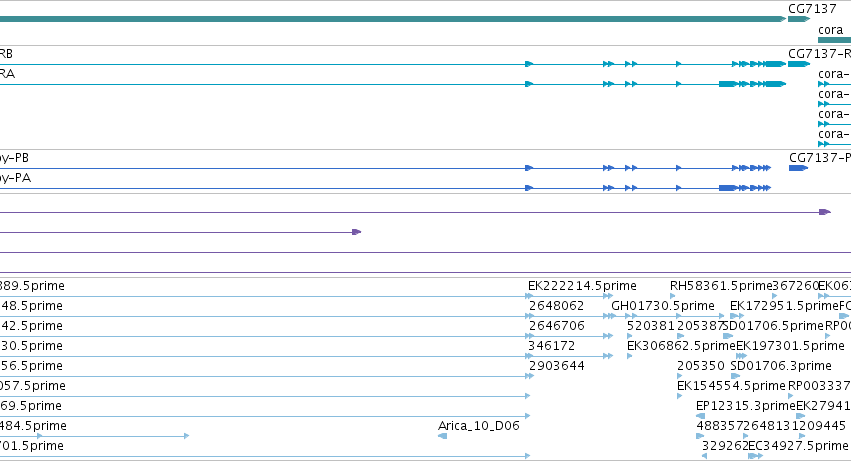Select the py-PB protein label
The width and height of the screenshot is (851, 461).
14,158
